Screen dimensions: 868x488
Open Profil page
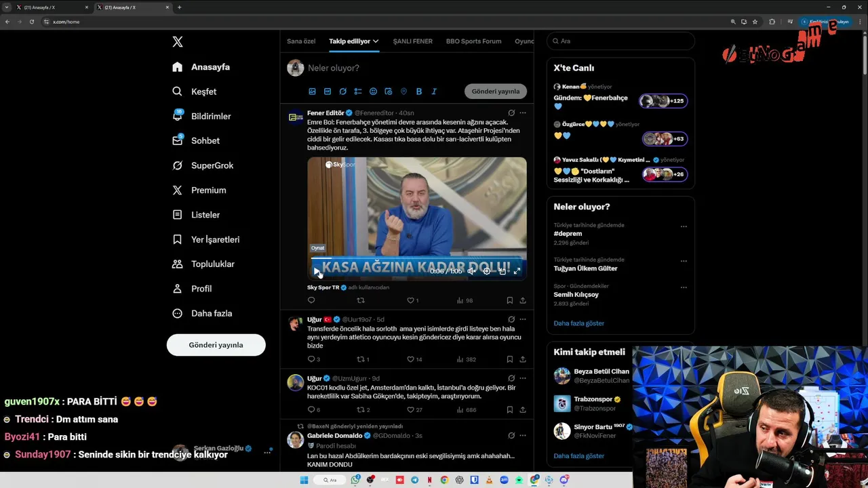[x=192, y=289]
